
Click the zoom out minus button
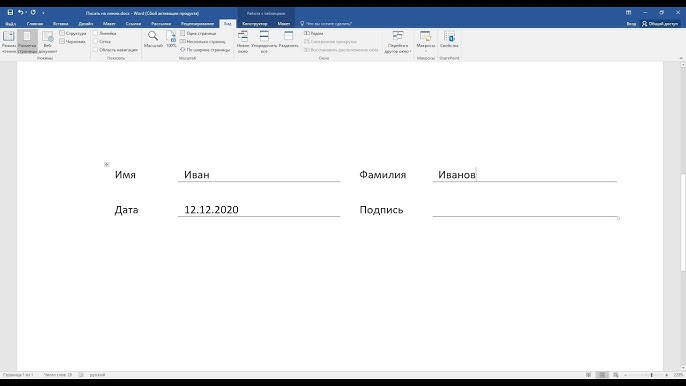coord(626,375)
